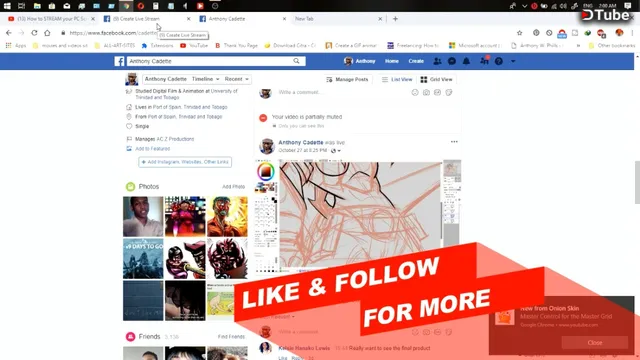Click the Facebook logo icon

pyautogui.click(x=119, y=61)
